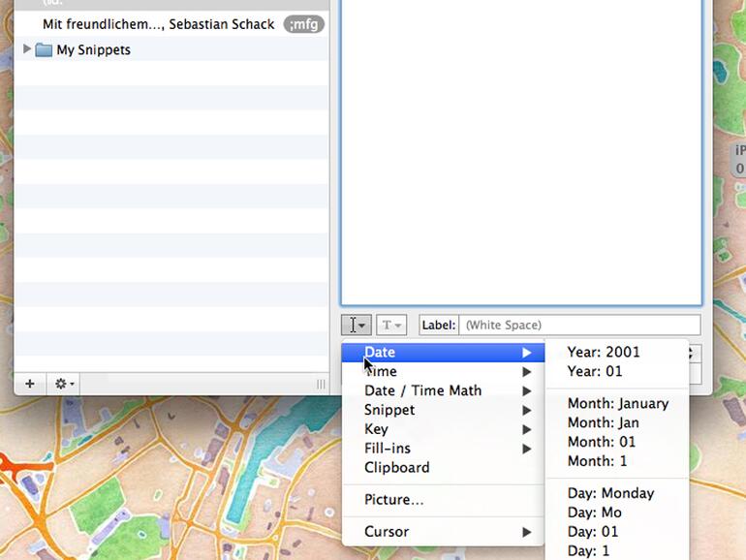746x560 pixels.
Task: Open the gear actions dropdown
Action: tap(64, 384)
